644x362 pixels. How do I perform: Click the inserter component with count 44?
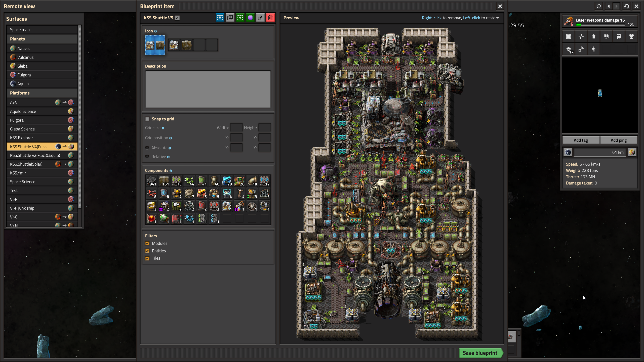(189, 181)
